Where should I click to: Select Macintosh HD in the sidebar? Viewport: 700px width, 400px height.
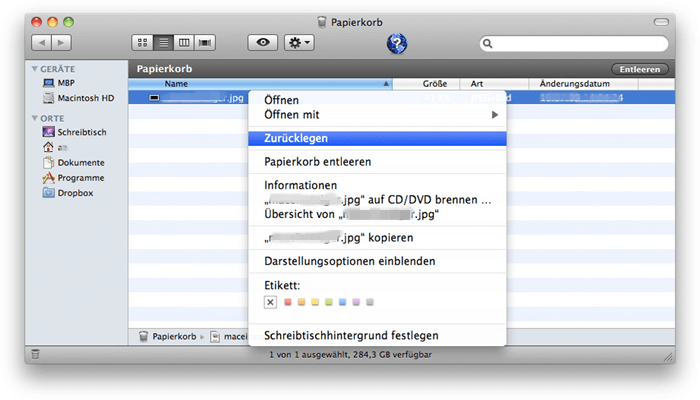(79, 98)
